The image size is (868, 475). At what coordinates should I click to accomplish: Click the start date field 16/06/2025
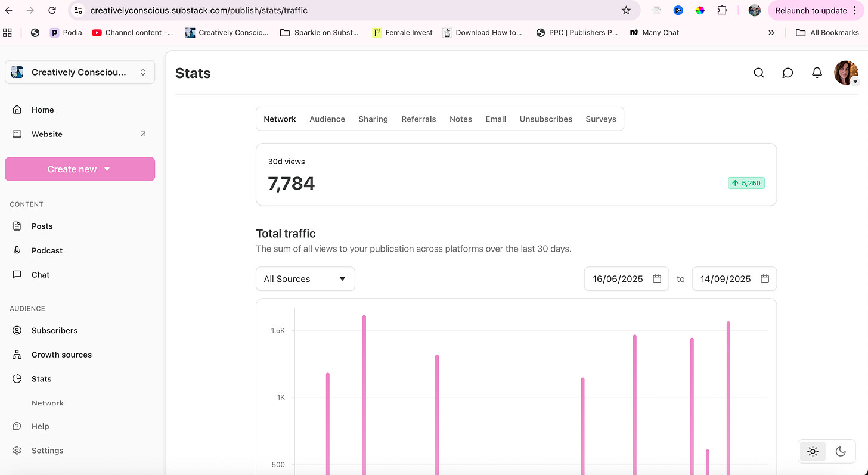coord(627,279)
